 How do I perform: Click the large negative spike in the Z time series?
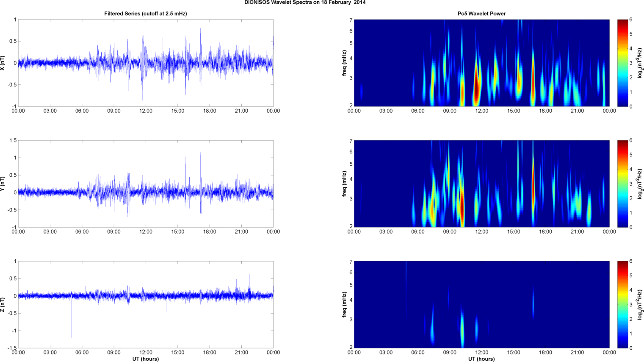71,318
